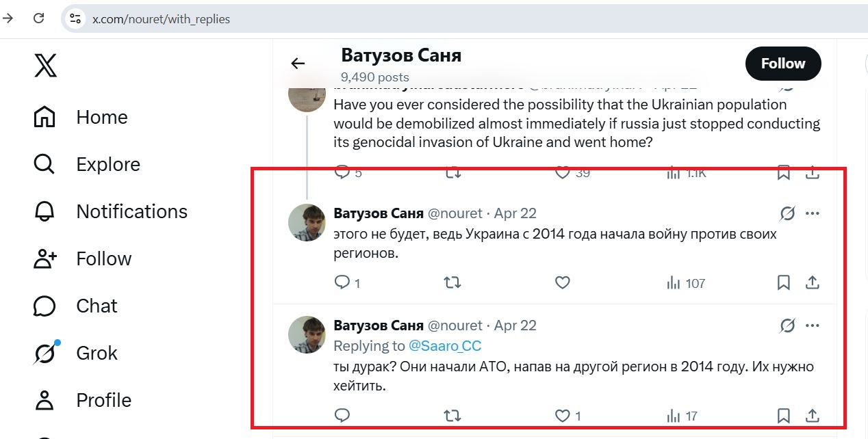This screenshot has width=868, height=439.
Task: Share the reply to @Saaro_CC
Action: pos(813,415)
